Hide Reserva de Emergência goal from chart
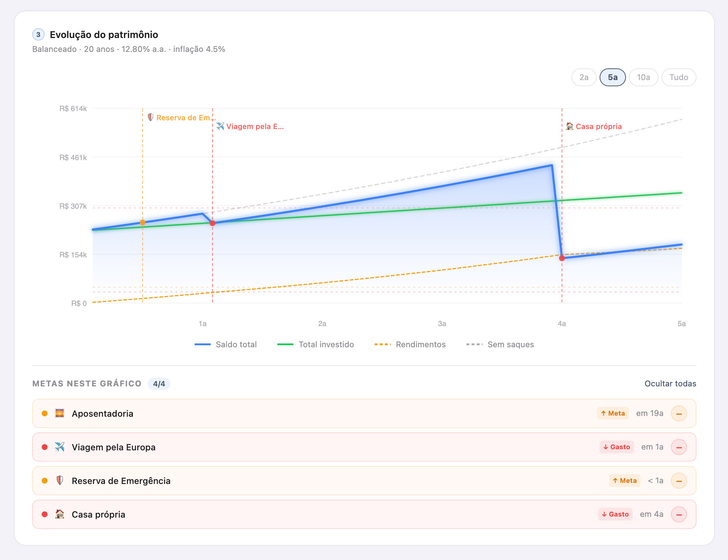 pos(679,481)
